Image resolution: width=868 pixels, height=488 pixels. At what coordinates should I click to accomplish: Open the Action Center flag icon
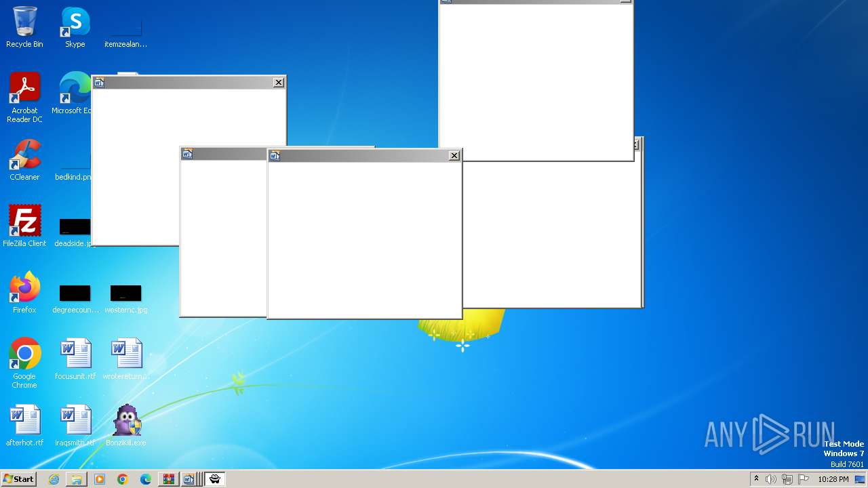coord(804,479)
